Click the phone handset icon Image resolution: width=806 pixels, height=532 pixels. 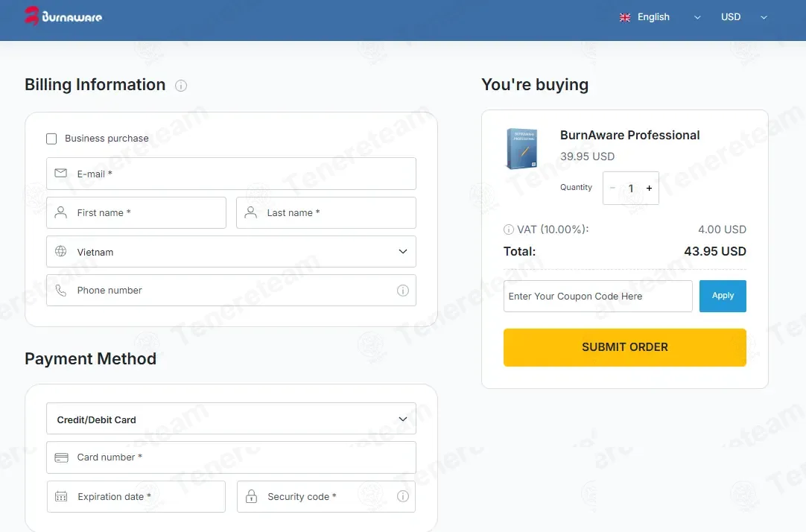(x=60, y=291)
